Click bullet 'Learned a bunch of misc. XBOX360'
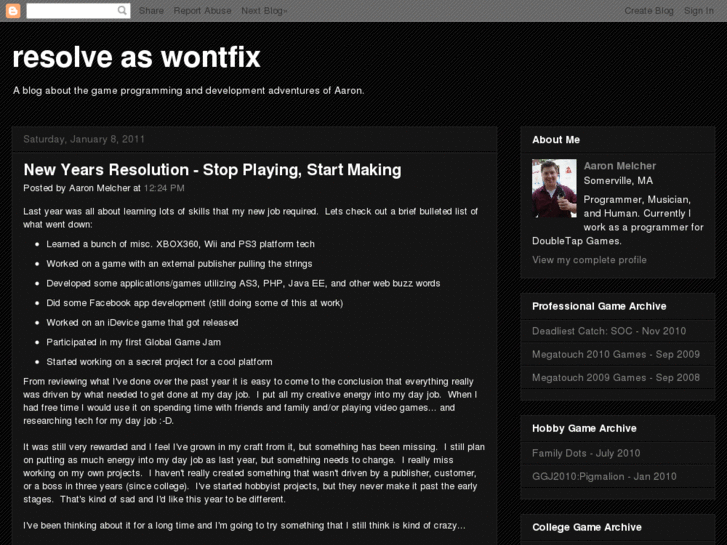727x545 pixels. tap(180, 244)
